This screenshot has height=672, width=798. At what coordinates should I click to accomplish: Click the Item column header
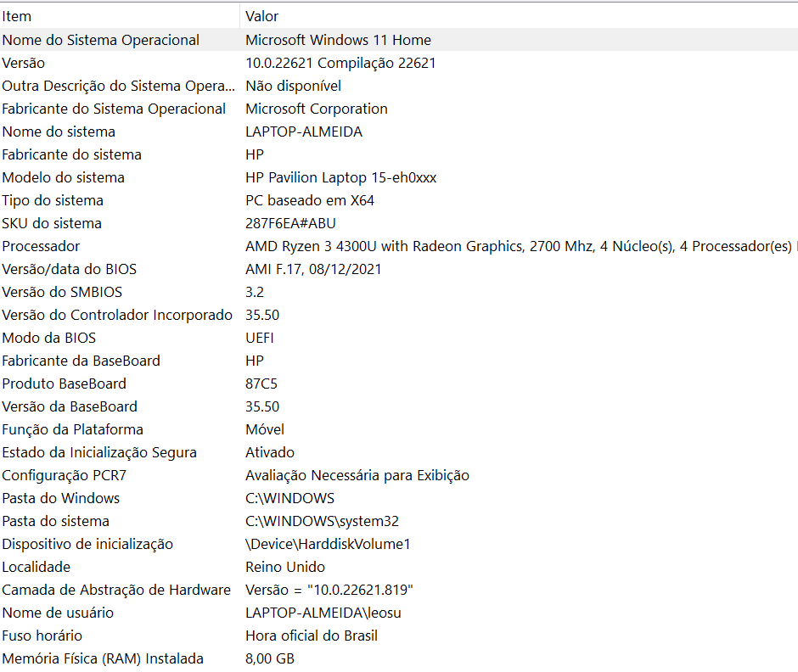(120, 16)
